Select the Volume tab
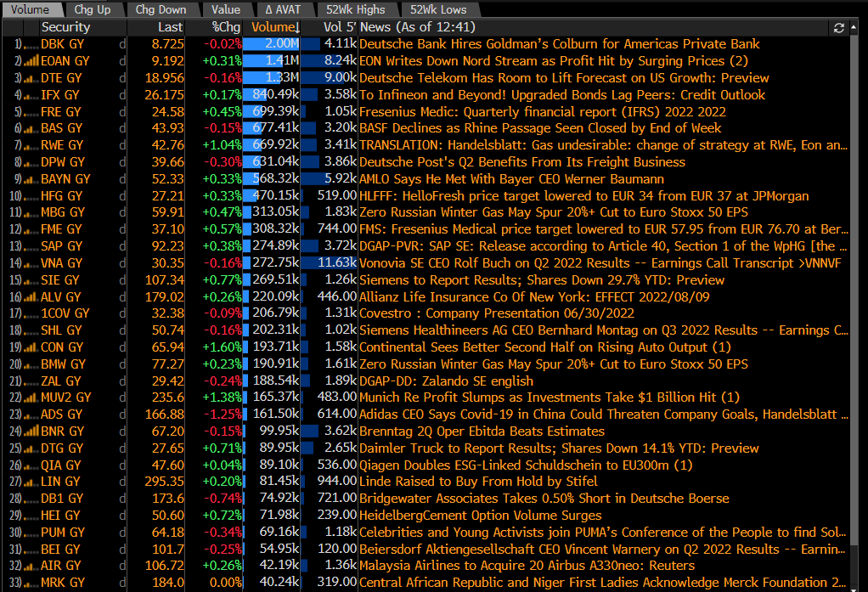The width and height of the screenshot is (868, 592). (30, 9)
